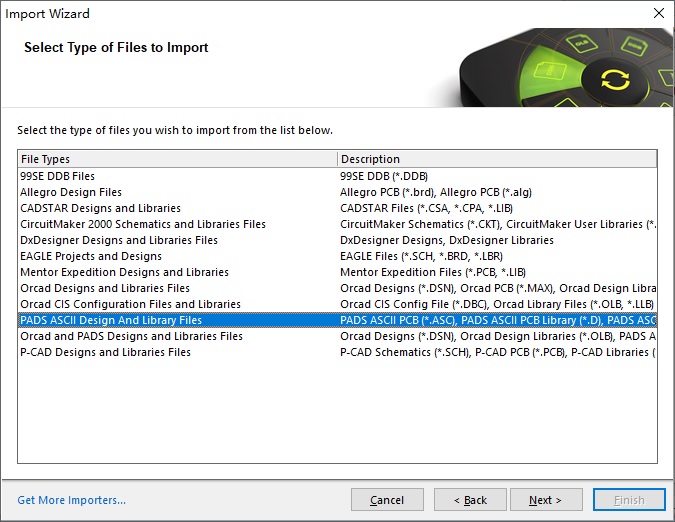
Task: Click the Finish button
Action: point(629,500)
